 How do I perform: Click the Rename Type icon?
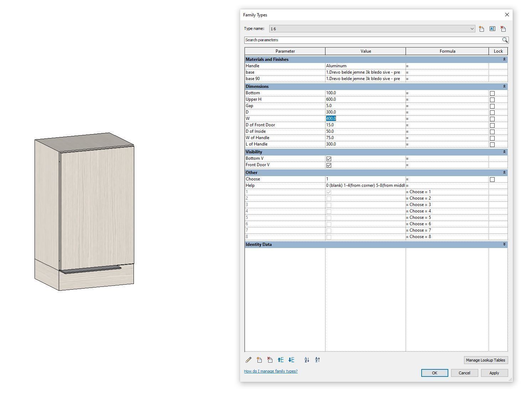492,29
